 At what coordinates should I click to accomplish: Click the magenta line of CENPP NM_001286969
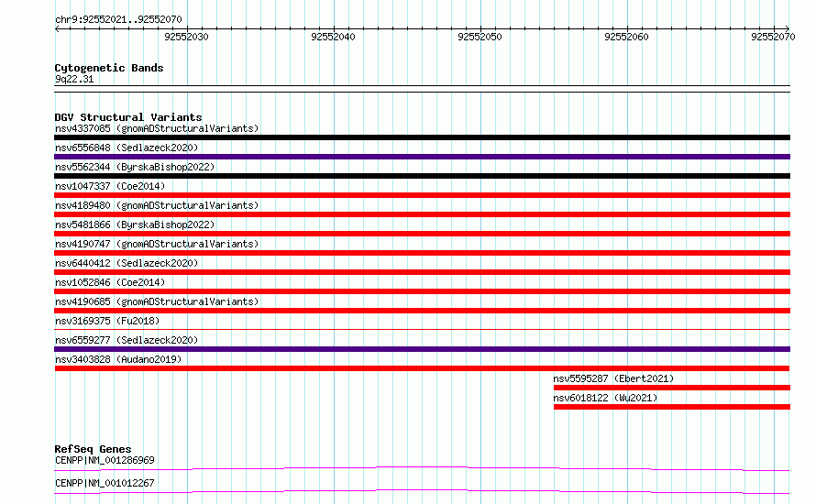click(x=422, y=468)
